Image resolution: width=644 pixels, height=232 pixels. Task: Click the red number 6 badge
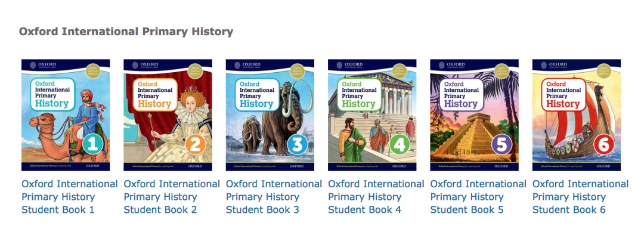(x=603, y=145)
